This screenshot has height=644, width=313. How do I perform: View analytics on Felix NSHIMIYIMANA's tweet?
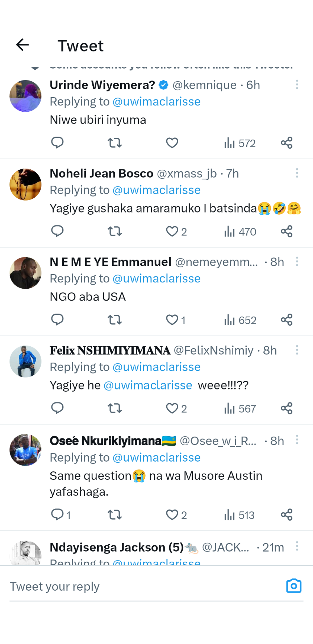[240, 409]
